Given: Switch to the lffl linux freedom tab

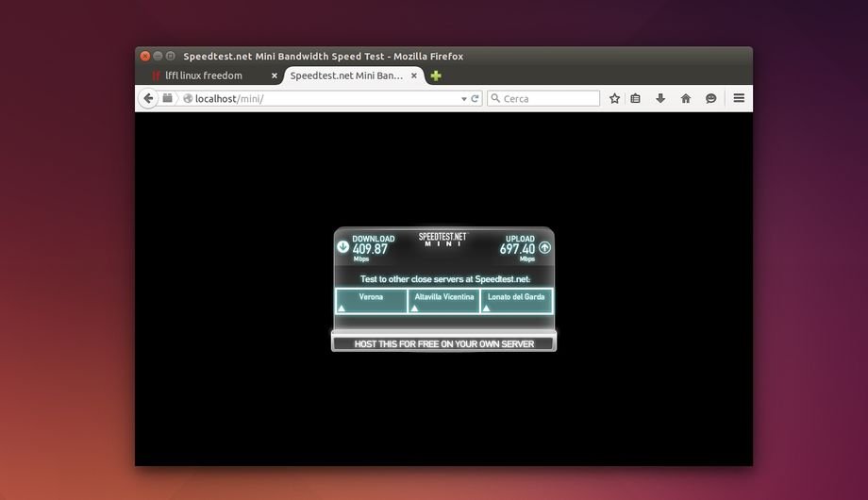Looking at the screenshot, I should pyautogui.click(x=204, y=75).
